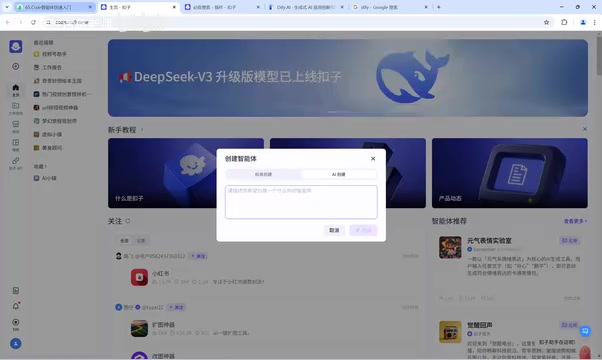Switch to the 标准创建 tab in the dialog
Image resolution: width=602 pixels, height=360 pixels.
click(263, 174)
